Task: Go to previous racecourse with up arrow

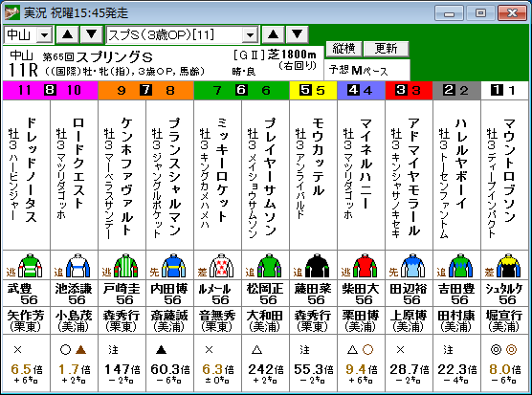Action: pyautogui.click(x=68, y=34)
